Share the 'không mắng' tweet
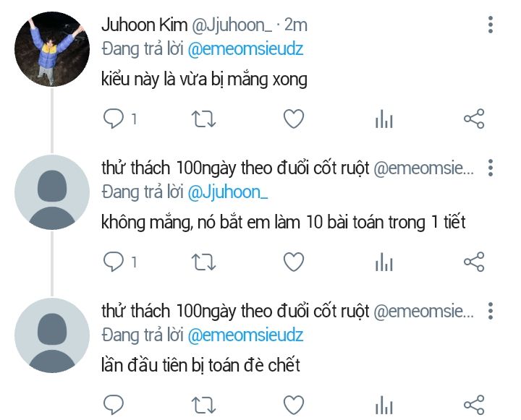This screenshot has height=420, width=521. pos(474,262)
